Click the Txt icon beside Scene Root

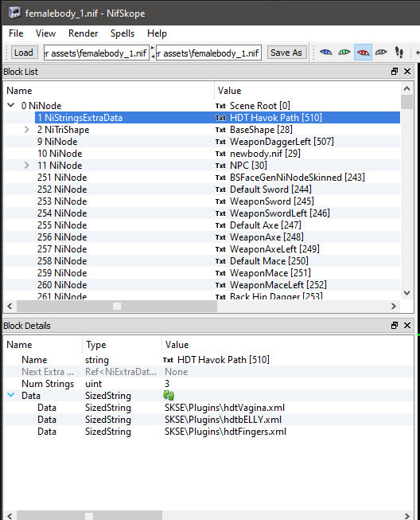[220, 106]
